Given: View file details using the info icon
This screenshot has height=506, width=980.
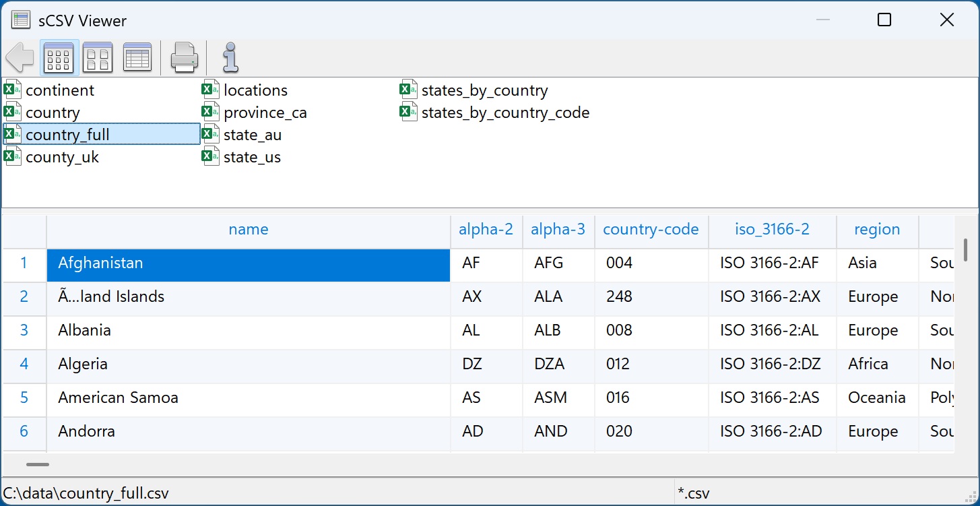Looking at the screenshot, I should click(230, 57).
